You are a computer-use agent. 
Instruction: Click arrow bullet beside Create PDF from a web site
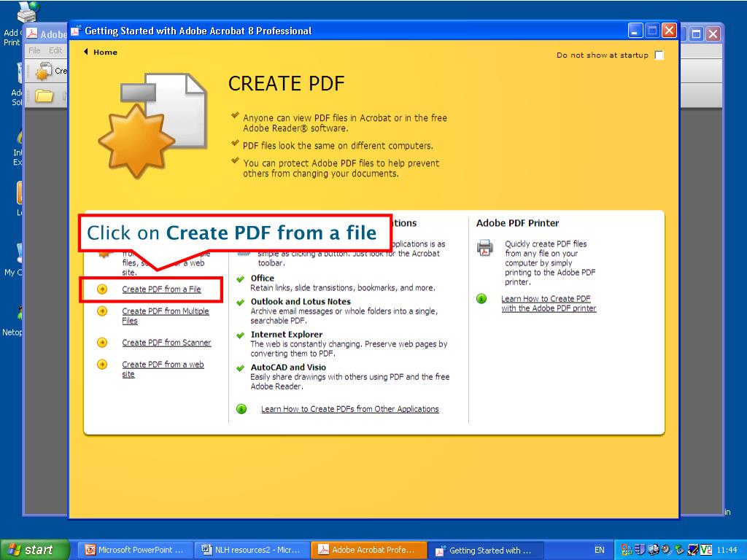click(x=102, y=365)
